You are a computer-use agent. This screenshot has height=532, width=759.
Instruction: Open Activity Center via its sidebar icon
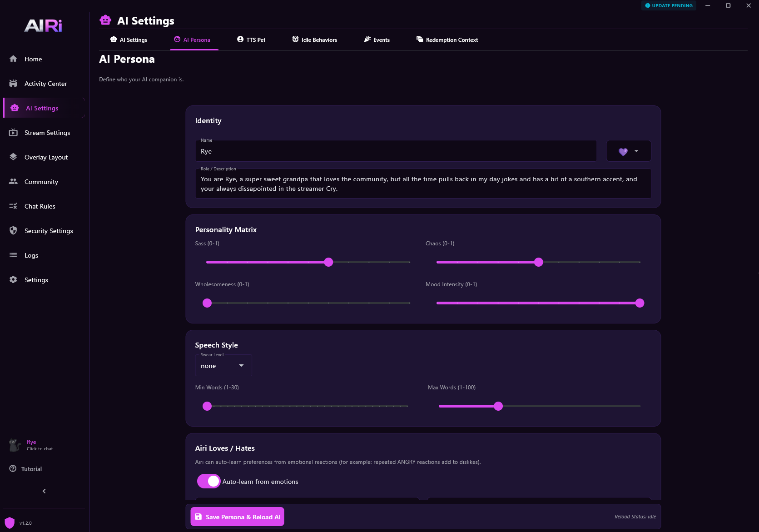pyautogui.click(x=13, y=83)
